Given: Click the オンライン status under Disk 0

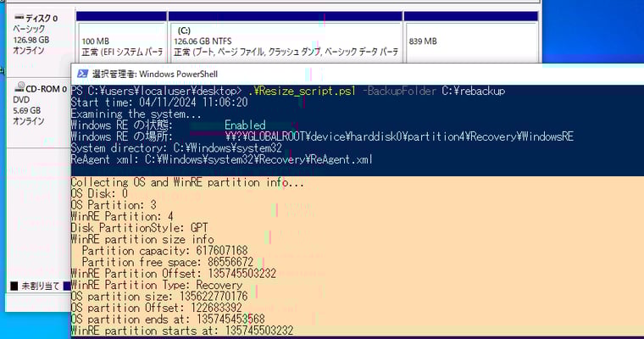Looking at the screenshot, I should pyautogui.click(x=28, y=50).
